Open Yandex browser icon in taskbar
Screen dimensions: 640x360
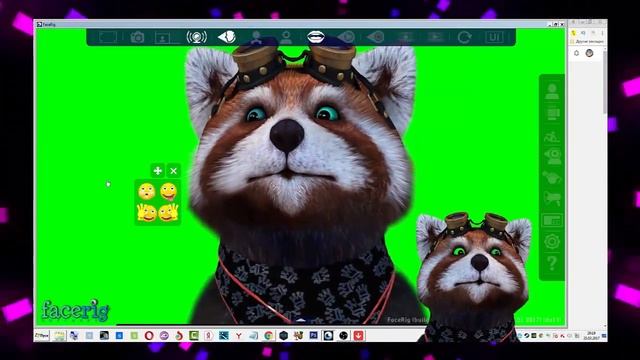[x=238, y=336]
